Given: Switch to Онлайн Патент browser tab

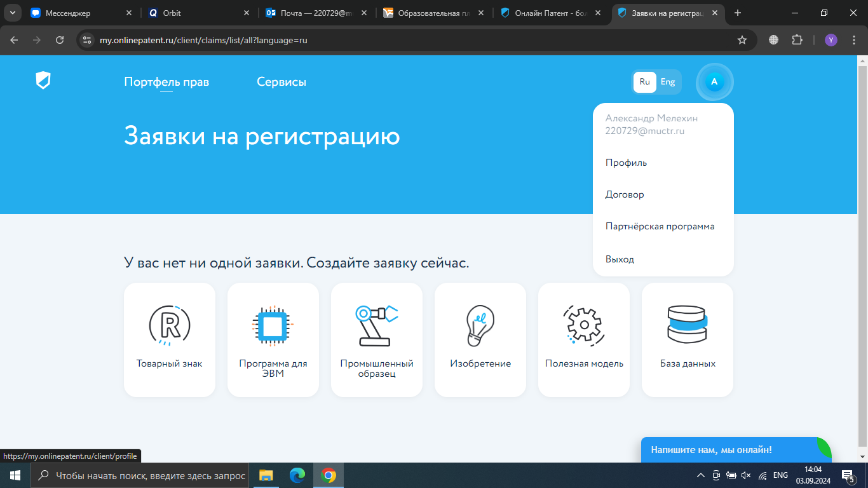Looking at the screenshot, I should point(552,13).
